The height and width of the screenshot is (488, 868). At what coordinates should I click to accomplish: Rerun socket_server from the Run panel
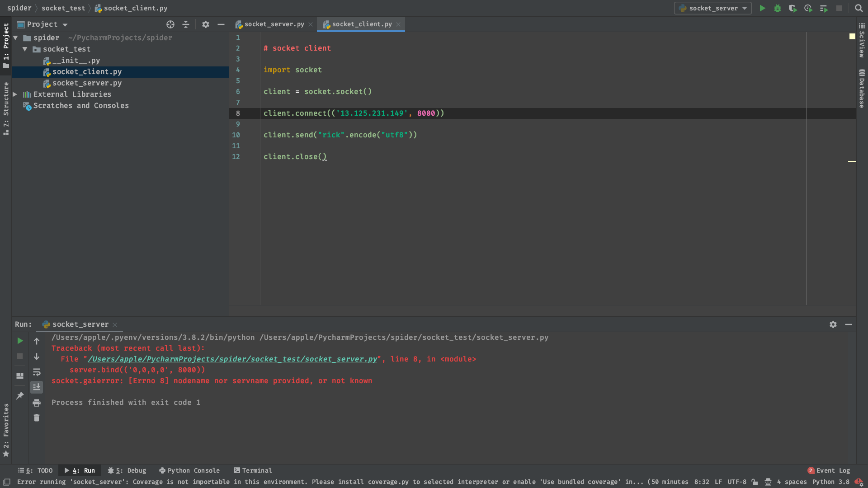pyautogui.click(x=20, y=341)
